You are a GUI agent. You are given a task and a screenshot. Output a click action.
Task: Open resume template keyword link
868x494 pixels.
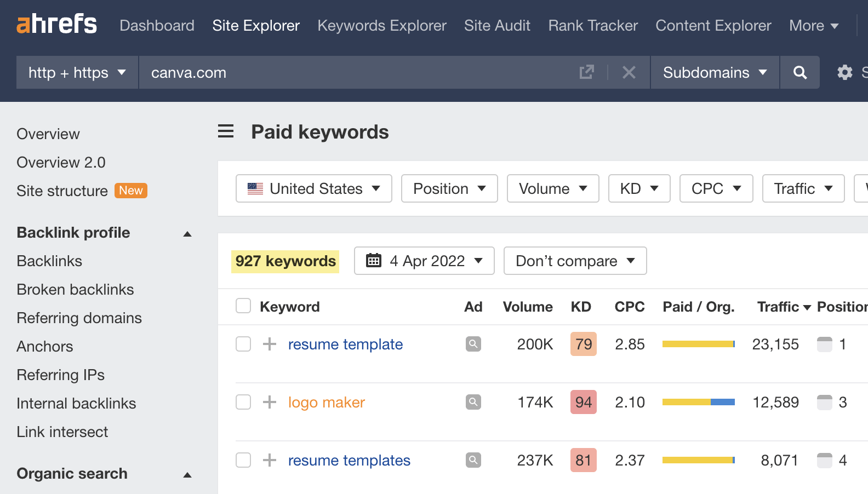pyautogui.click(x=345, y=344)
